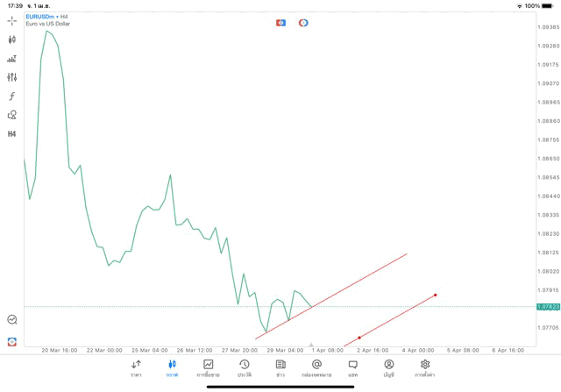Screen dimensions: 561x392
Task: Open the Mailbox tab with @ icon
Action: tap(316, 368)
